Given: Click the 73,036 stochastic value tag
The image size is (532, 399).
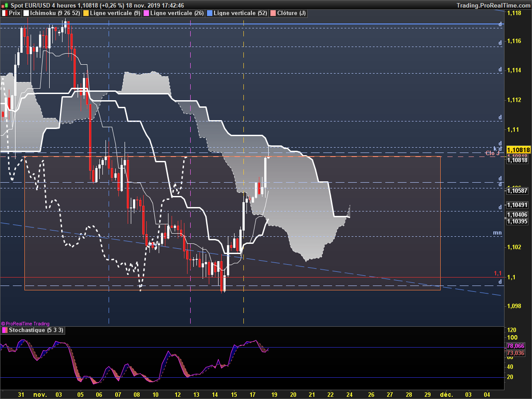Looking at the screenshot, I should pyautogui.click(x=516, y=353).
